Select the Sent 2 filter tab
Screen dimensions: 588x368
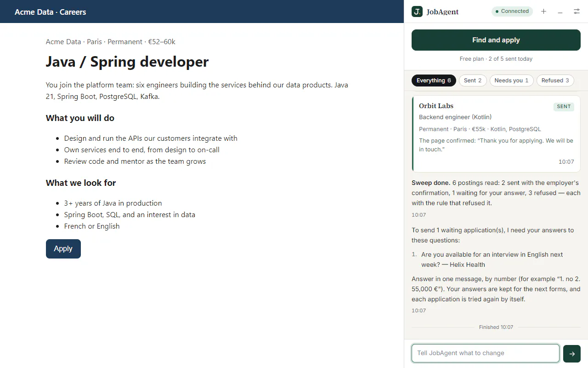tap(473, 80)
